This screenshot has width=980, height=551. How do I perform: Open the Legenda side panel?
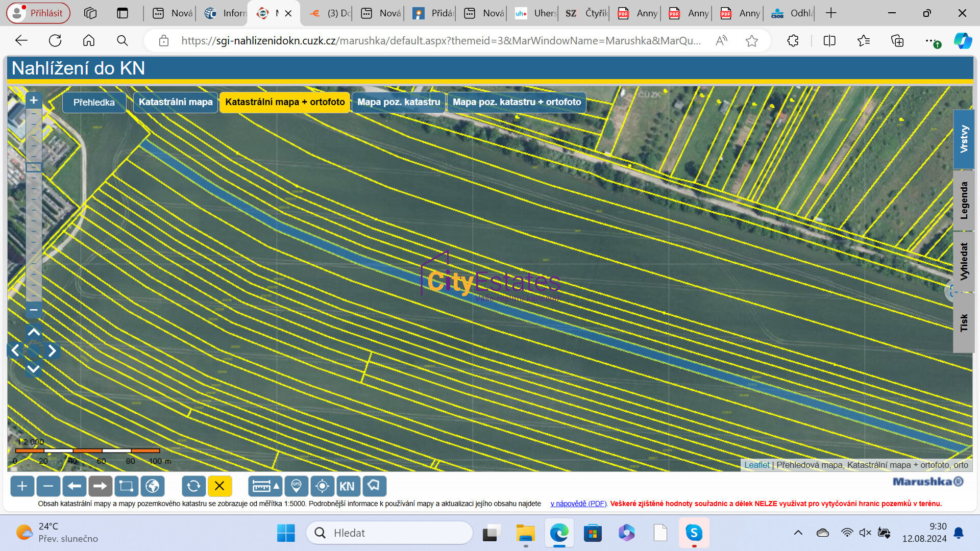964,200
